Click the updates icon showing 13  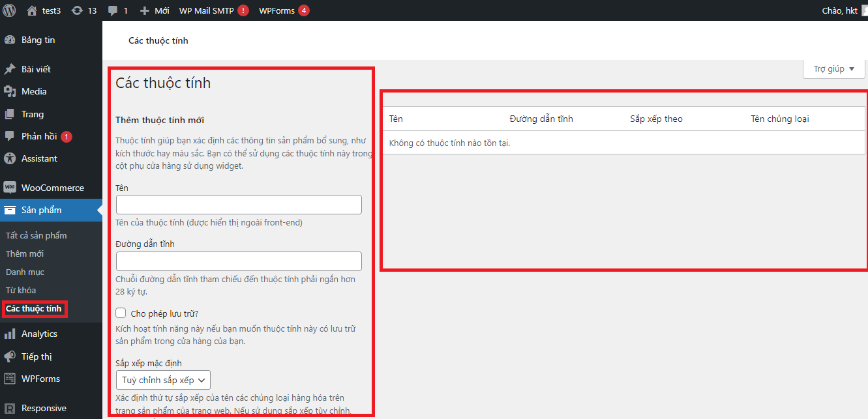pos(78,10)
